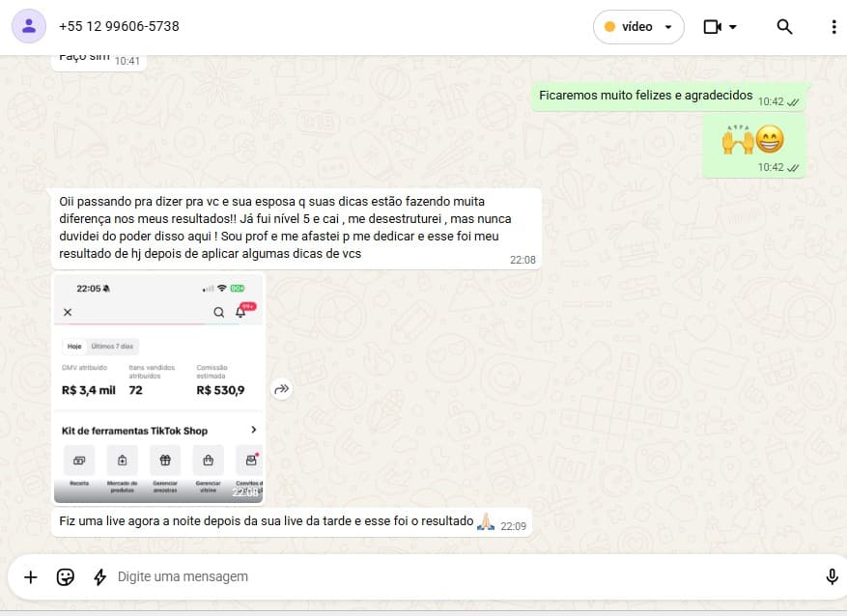Record a voice message with microphone
The width and height of the screenshot is (847, 616).
tap(832, 576)
